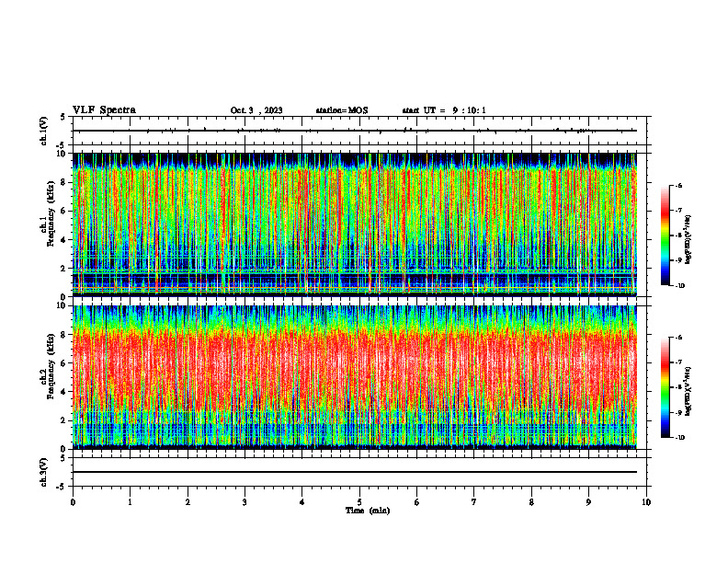Viewport: 728px width, 563px height.
Task: Click the ch.2 color bar "-6" tick
Action: click(678, 338)
